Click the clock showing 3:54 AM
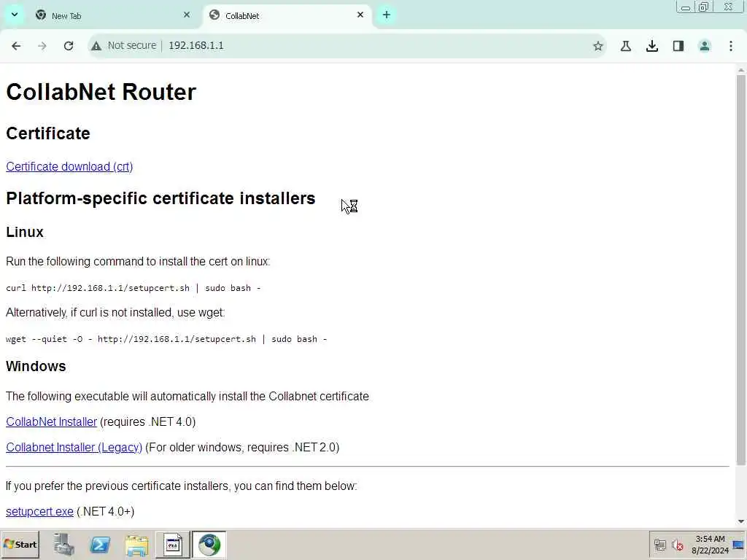The height and width of the screenshot is (560, 747). [711, 545]
